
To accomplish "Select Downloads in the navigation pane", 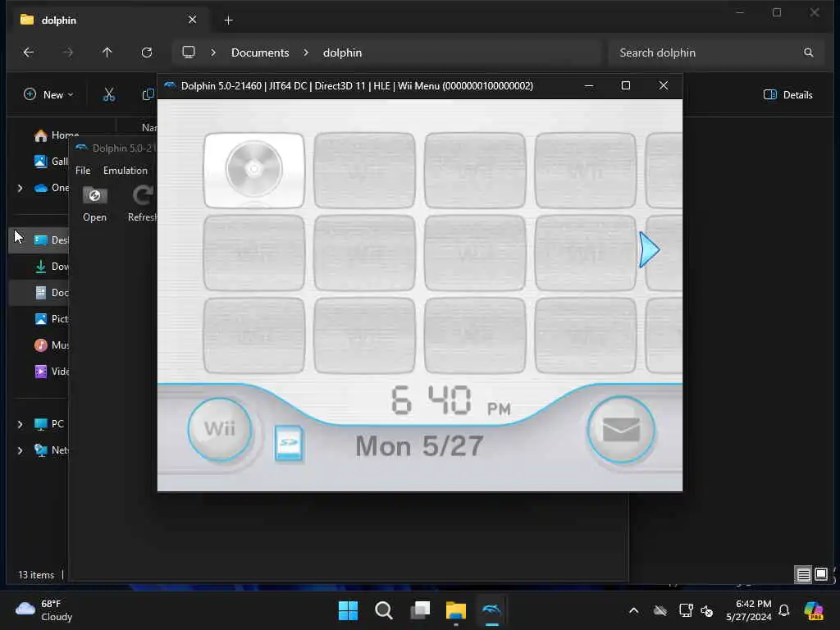I will click(51, 267).
